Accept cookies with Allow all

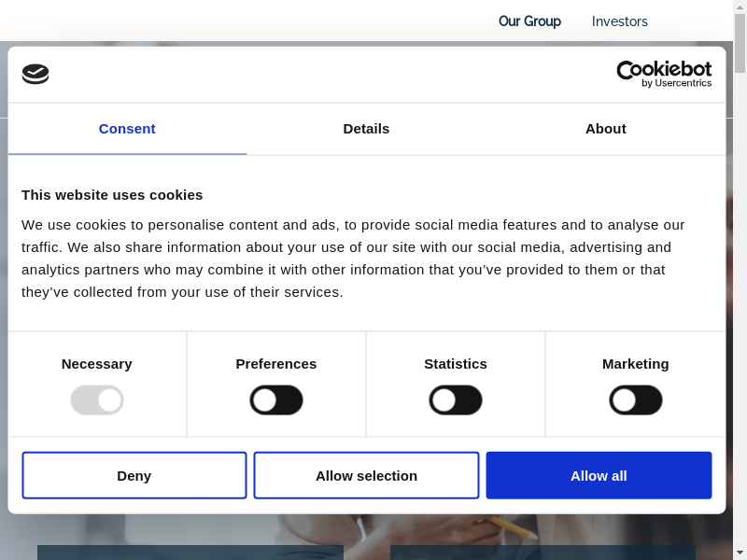click(599, 476)
